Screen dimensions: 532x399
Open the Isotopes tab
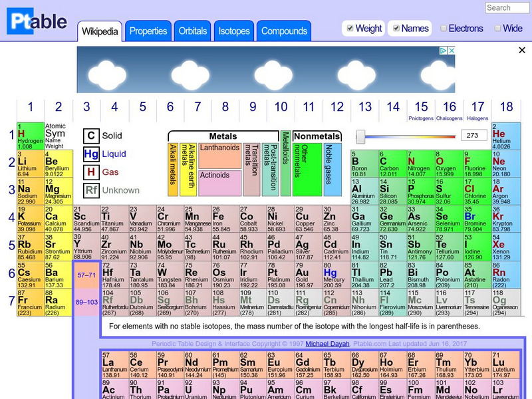point(234,31)
